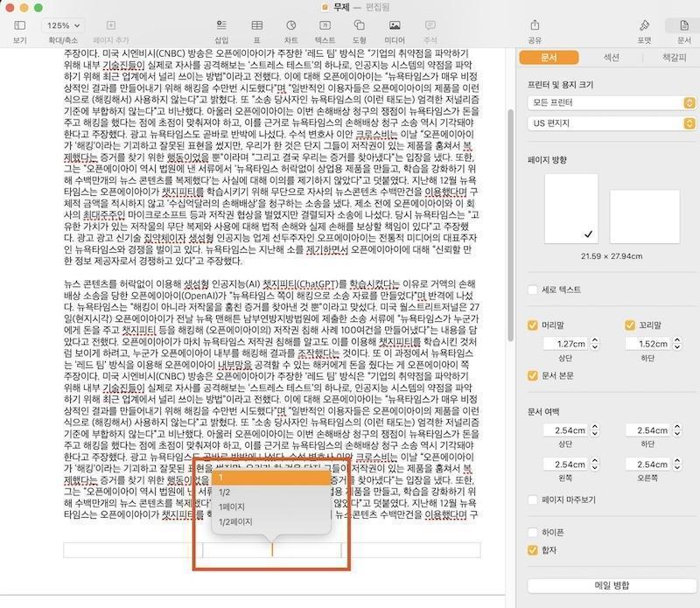The image size is (700, 608).
Task: Open the US 편지지 paper size dropdown
Action: (611, 123)
